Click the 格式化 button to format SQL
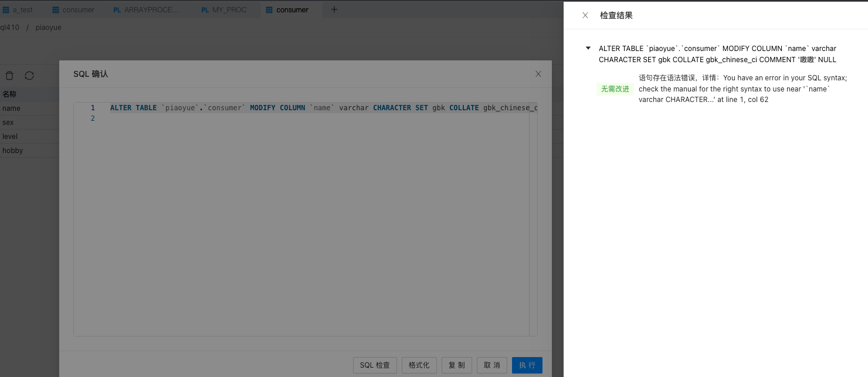868x377 pixels. (419, 365)
